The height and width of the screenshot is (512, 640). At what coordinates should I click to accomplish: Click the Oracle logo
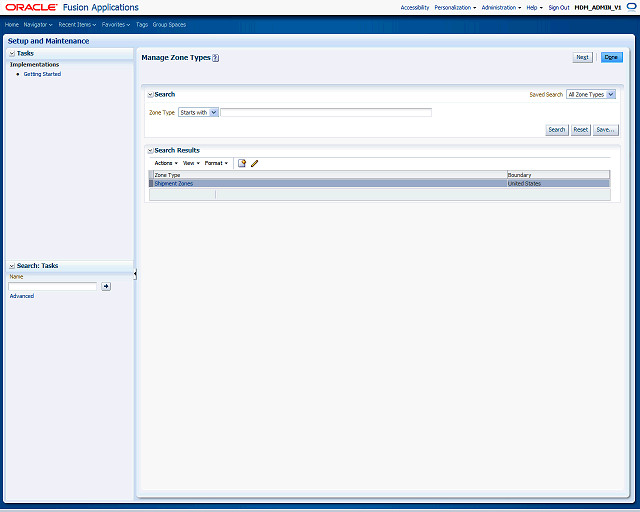[31, 7]
